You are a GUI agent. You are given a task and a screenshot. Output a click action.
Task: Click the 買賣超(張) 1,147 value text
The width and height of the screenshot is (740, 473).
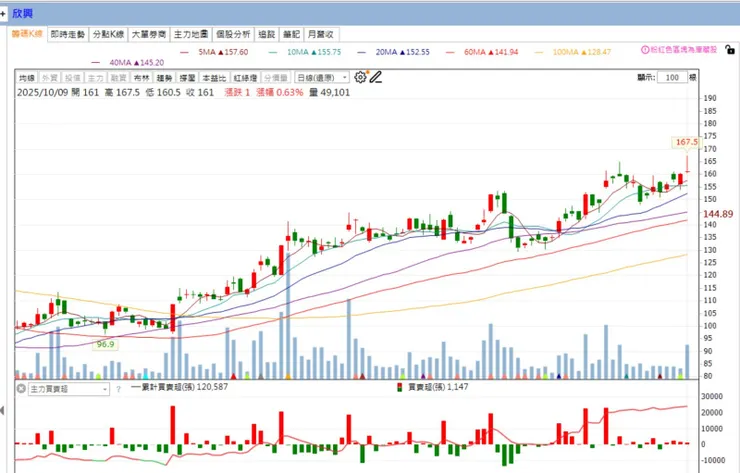pos(438,387)
